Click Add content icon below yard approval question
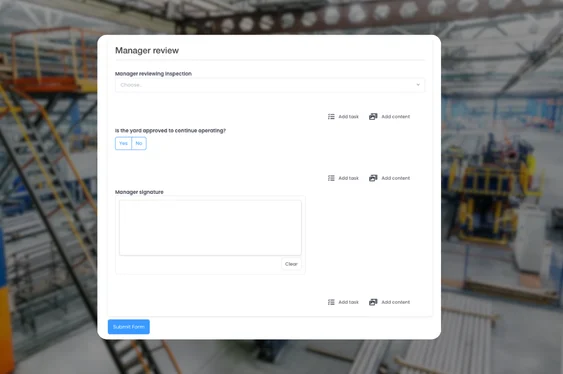563x374 pixels. (373, 178)
